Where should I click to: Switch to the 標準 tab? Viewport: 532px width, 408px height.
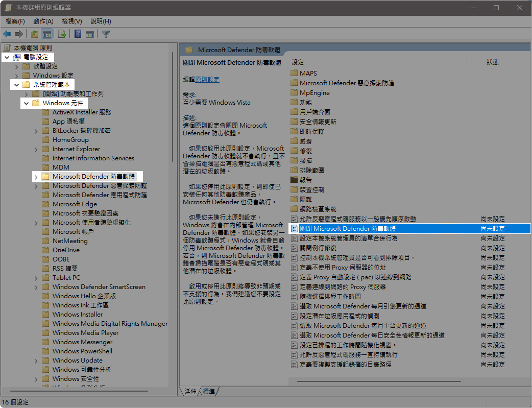tap(208, 391)
